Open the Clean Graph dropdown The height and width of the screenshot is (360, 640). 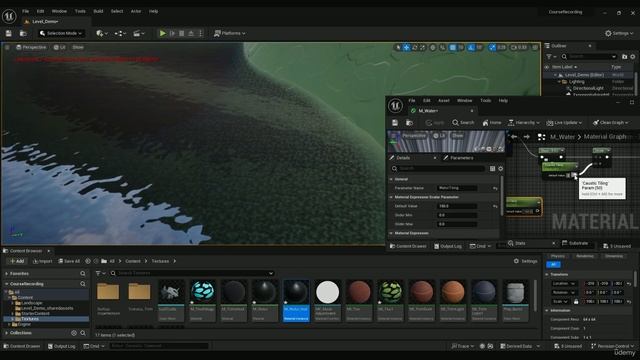[x=611, y=122]
